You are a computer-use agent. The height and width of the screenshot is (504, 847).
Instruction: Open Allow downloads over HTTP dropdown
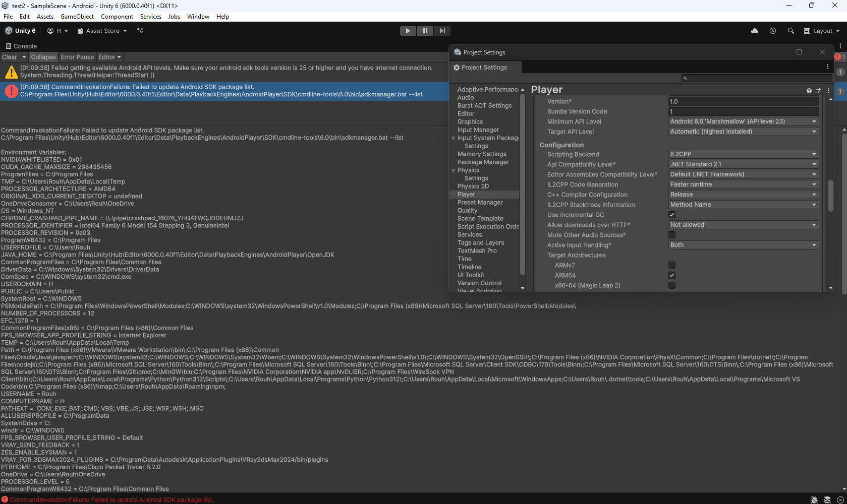coord(743,225)
